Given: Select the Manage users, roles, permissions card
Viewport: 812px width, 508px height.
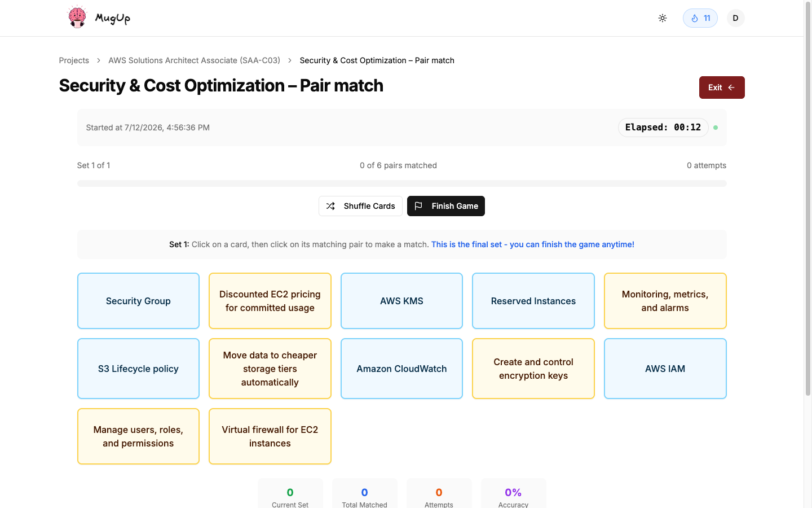Looking at the screenshot, I should [138, 436].
